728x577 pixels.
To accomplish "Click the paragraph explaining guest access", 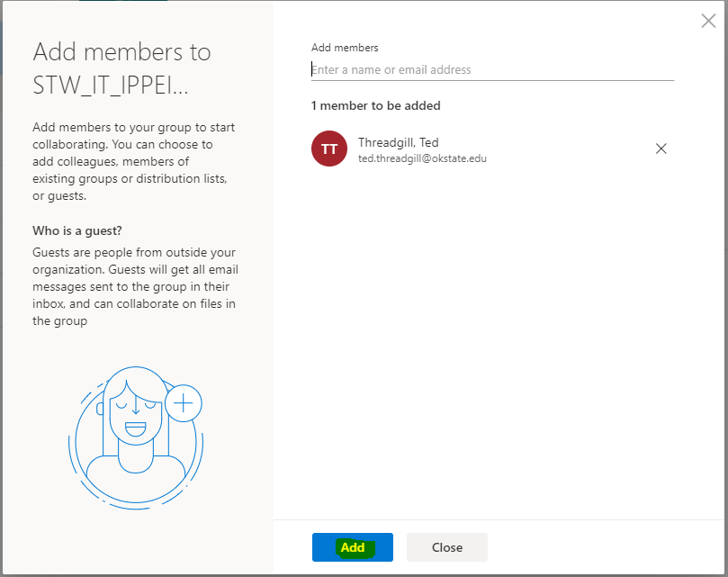I will coord(135,286).
